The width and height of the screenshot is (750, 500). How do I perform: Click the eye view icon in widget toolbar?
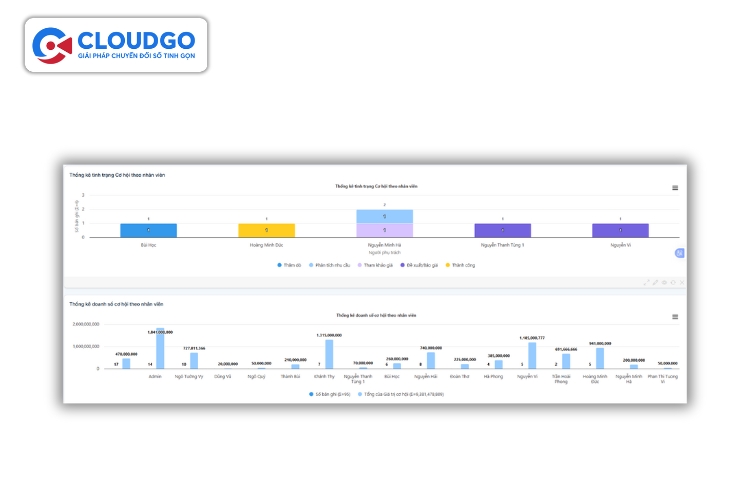[665, 283]
